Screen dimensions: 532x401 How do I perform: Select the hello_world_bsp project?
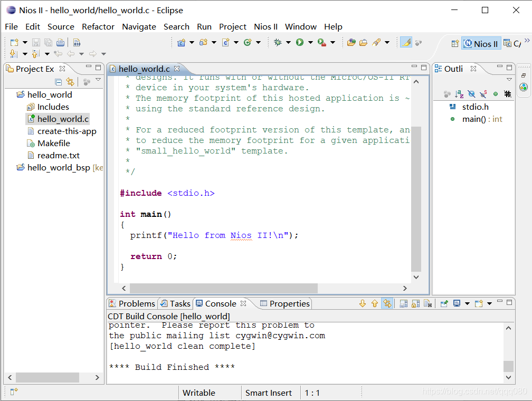[x=59, y=168]
